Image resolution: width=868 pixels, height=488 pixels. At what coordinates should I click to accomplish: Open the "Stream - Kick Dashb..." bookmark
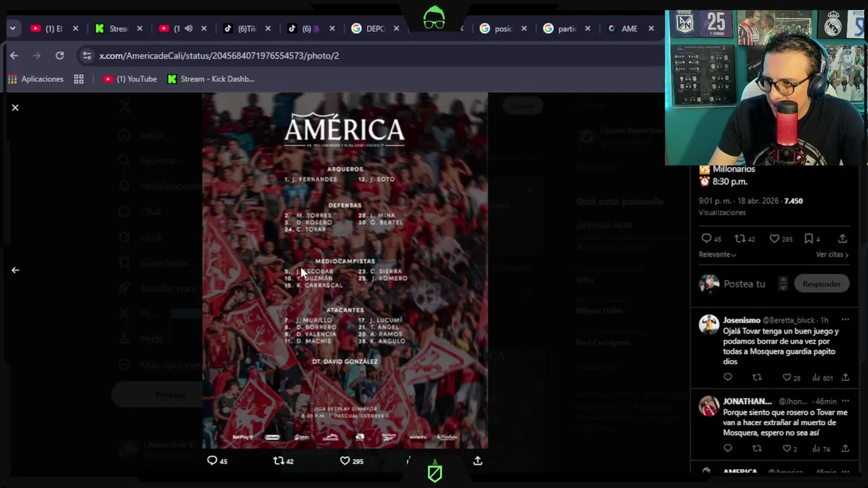click(x=211, y=79)
